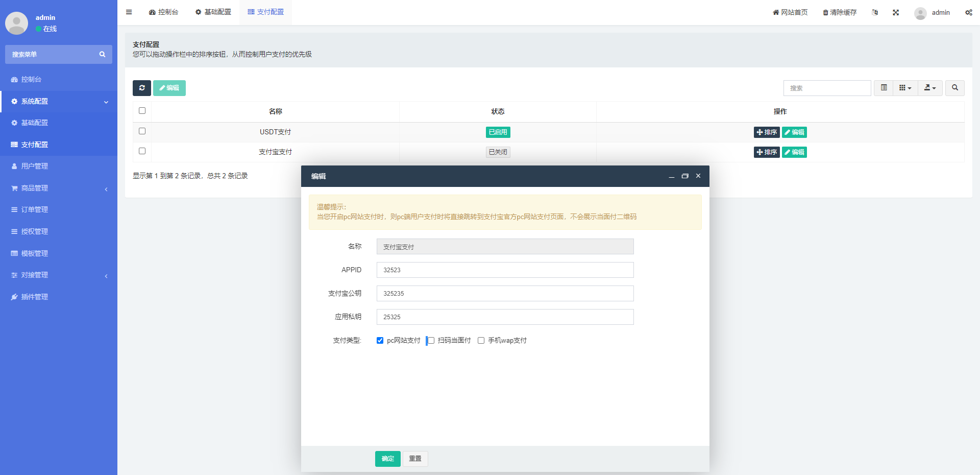Click the 已启用 status of USDT支付

point(498,132)
